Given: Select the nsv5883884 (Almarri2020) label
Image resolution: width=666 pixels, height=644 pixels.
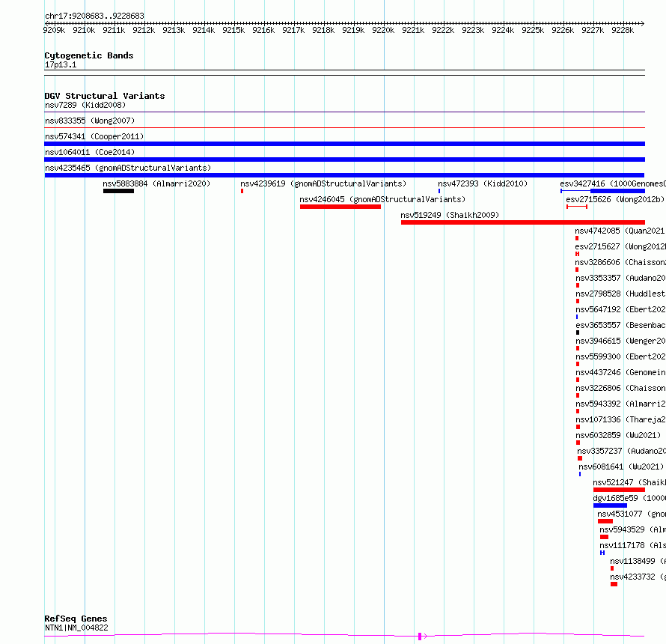Looking at the screenshot, I should click(x=156, y=183).
